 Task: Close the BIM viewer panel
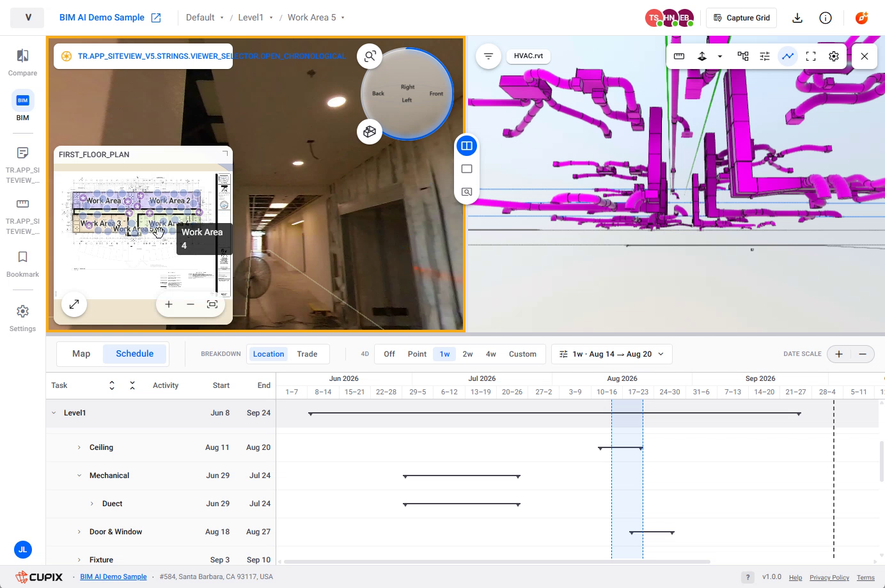(865, 56)
